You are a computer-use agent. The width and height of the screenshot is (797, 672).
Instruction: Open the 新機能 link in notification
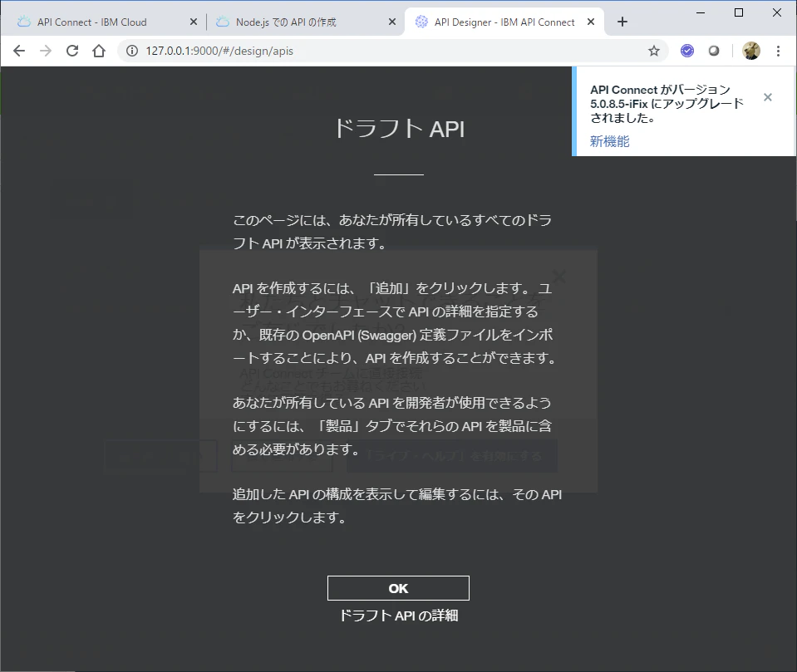coord(609,141)
